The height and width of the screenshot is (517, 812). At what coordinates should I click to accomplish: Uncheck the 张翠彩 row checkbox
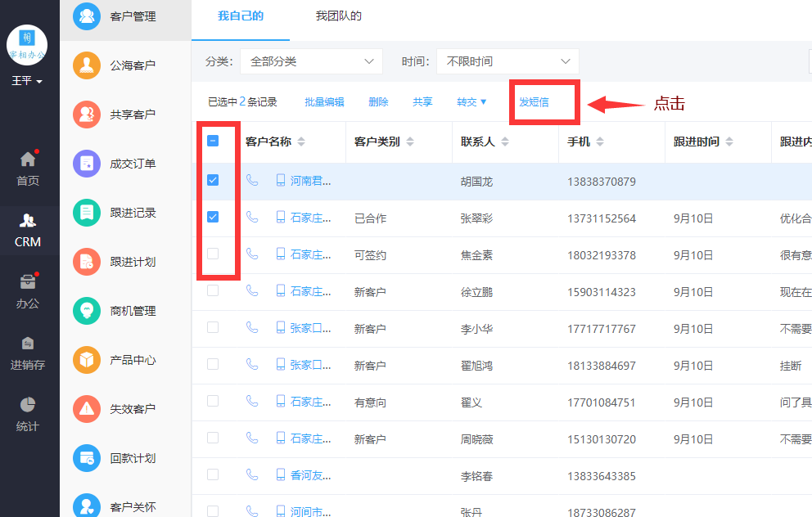tap(213, 217)
